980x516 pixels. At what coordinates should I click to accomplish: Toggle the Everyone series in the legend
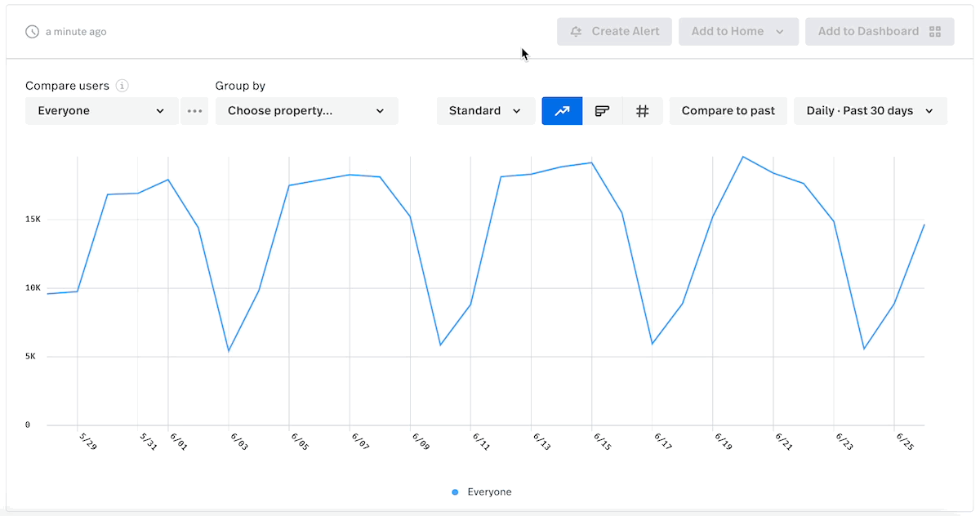(482, 492)
